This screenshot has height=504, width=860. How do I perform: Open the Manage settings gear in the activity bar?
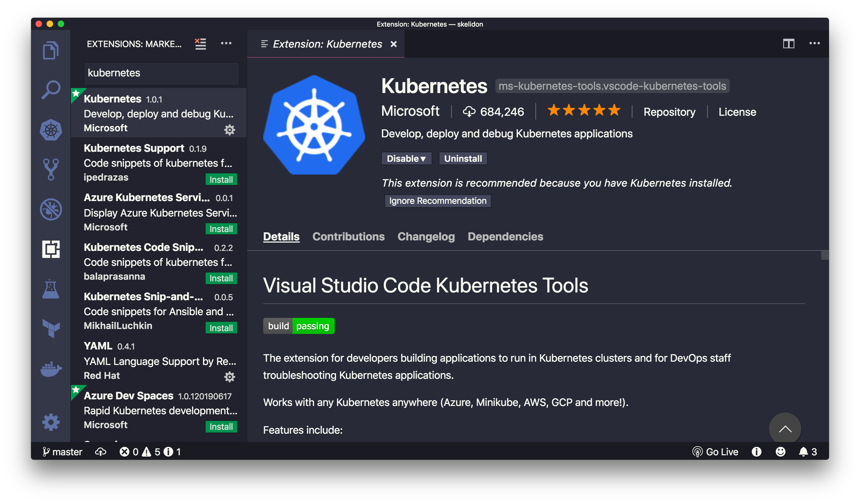[51, 422]
